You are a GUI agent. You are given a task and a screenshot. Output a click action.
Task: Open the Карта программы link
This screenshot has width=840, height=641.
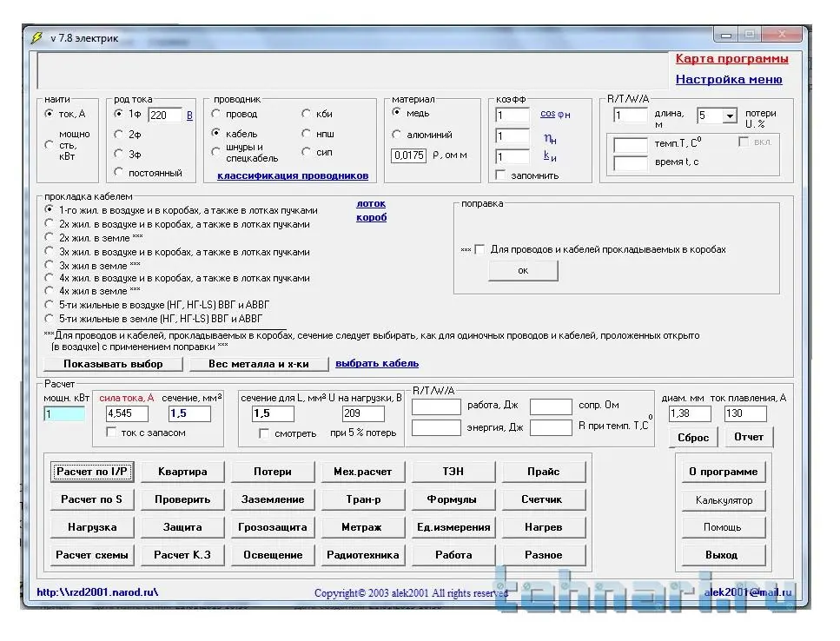(x=731, y=59)
